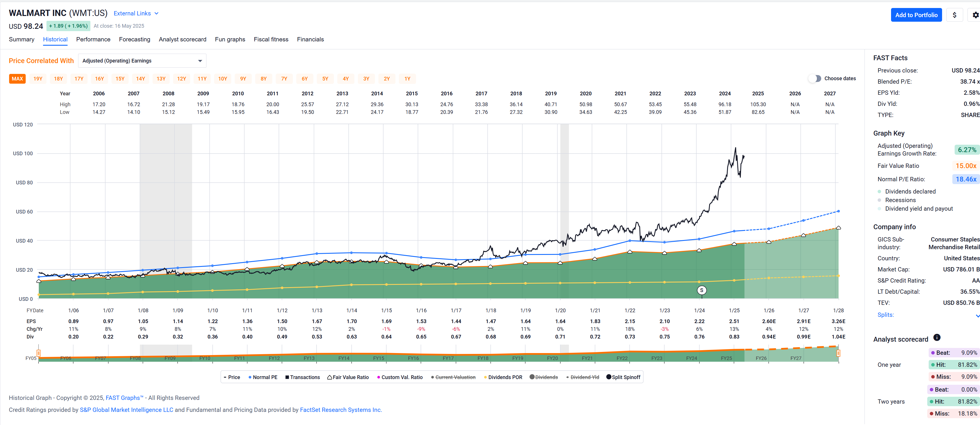Toggle Fair Value Ratio legend item
Viewport: 980px width, 425px height.
pos(348,377)
